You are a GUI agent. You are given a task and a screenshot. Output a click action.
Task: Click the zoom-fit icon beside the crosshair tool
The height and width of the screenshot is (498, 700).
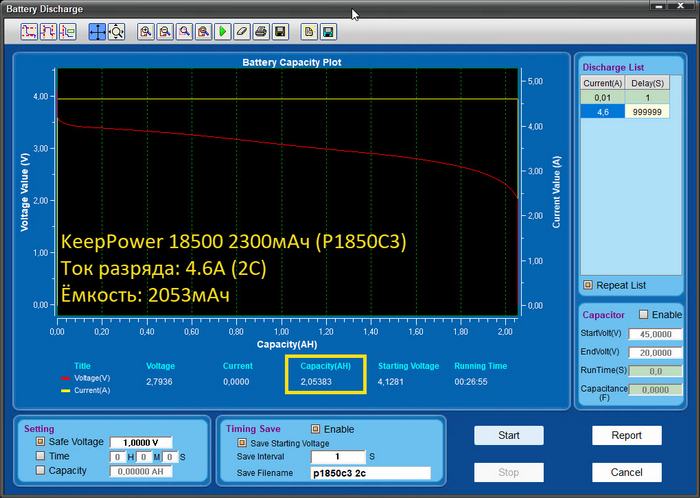(x=116, y=32)
